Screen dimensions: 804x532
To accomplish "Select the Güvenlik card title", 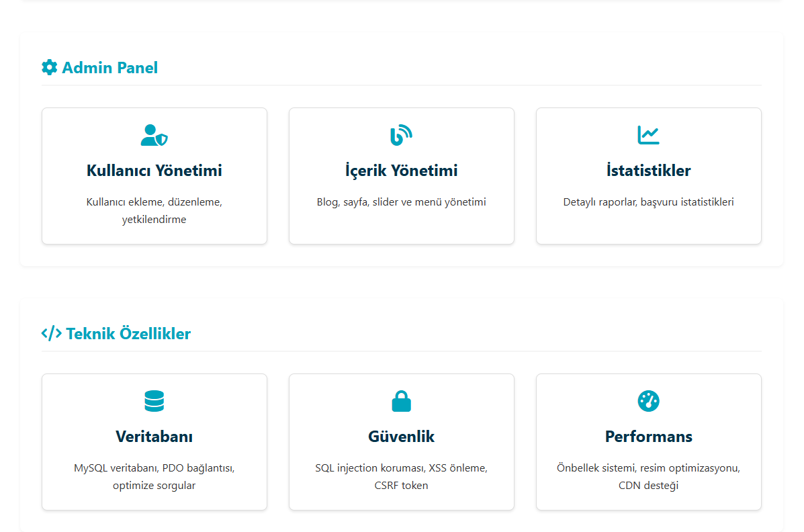I will coord(401,437).
